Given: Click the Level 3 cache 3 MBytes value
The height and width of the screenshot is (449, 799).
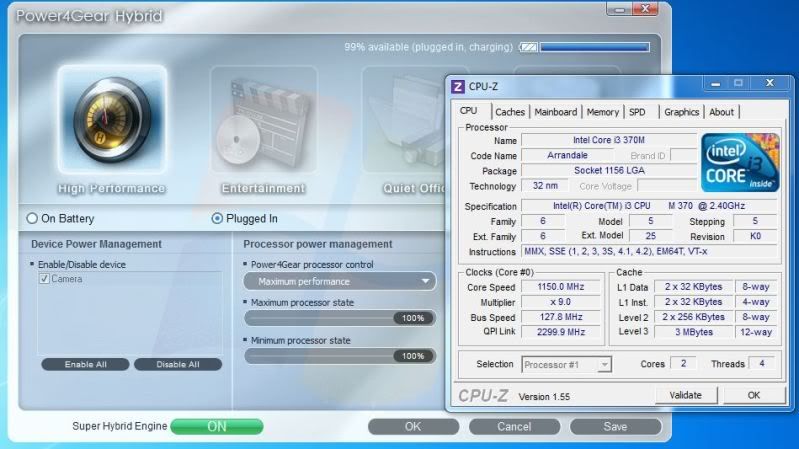Looking at the screenshot, I should [693, 332].
